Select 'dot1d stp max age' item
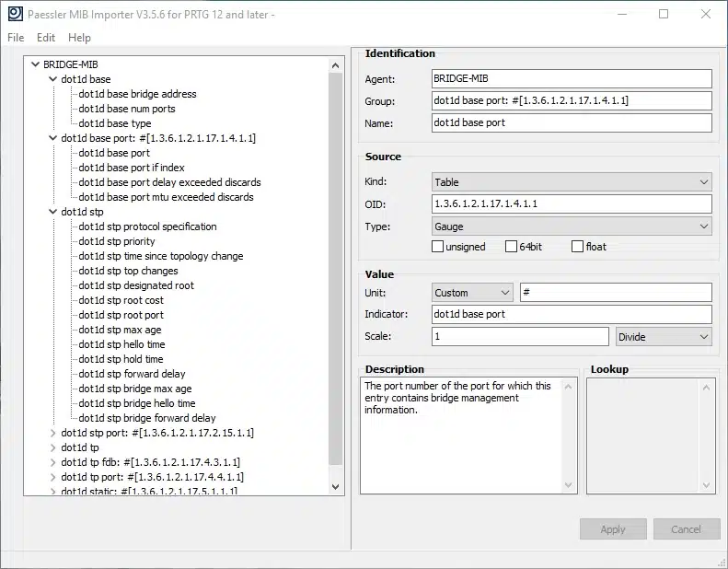Screen dimensions: 728x569 [120, 330]
